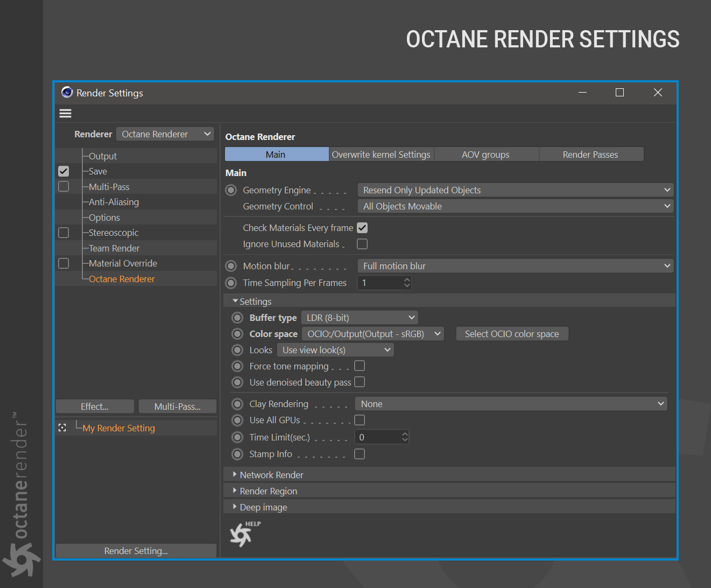Switch to the Render Passes tab

(591, 155)
